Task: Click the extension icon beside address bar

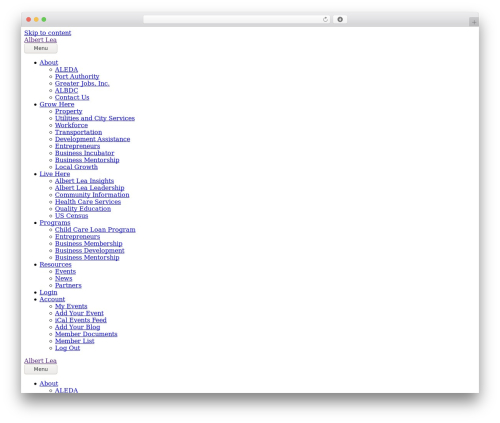Action: click(340, 20)
